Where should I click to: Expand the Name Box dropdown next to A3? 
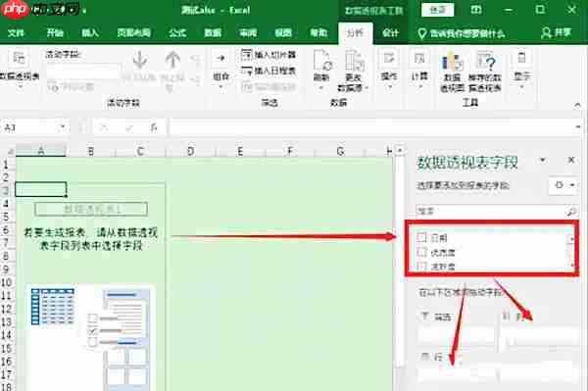click(x=63, y=127)
